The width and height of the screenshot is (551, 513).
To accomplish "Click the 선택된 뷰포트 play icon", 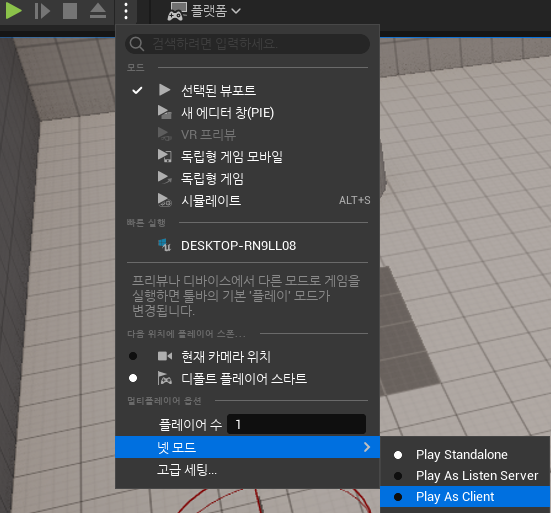I will pos(164,90).
